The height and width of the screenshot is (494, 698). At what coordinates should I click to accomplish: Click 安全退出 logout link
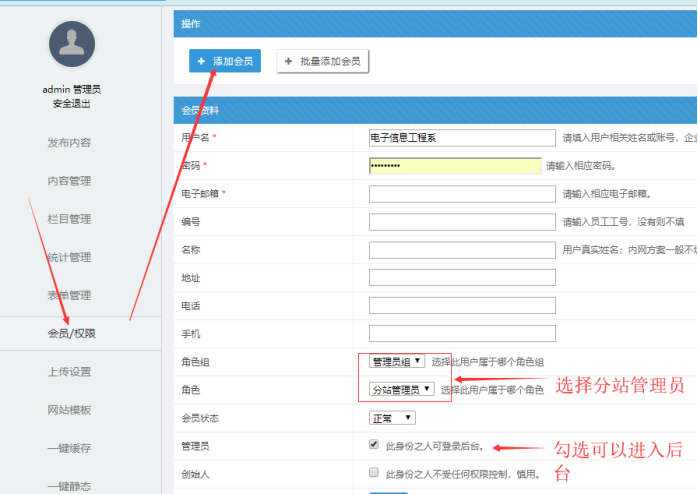[71, 103]
